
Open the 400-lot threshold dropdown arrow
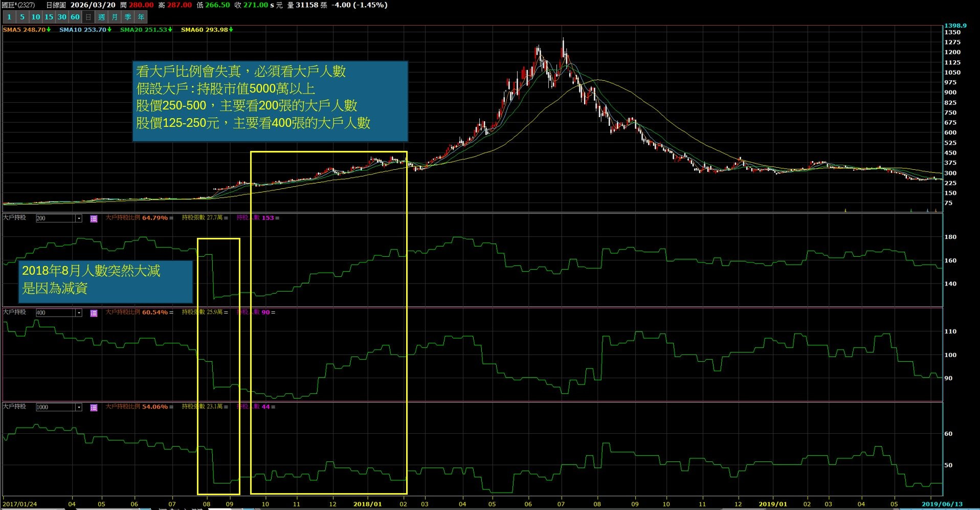click(x=79, y=313)
